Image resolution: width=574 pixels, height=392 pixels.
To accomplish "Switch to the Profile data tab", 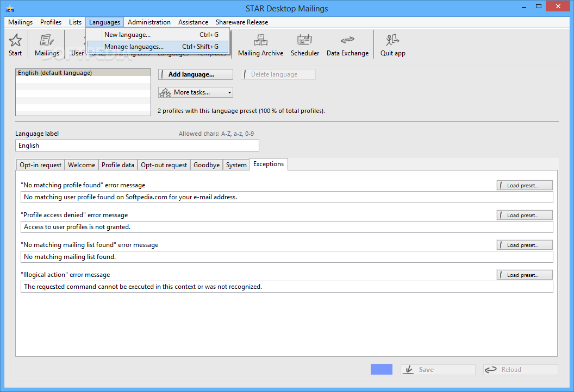I will tap(118, 165).
